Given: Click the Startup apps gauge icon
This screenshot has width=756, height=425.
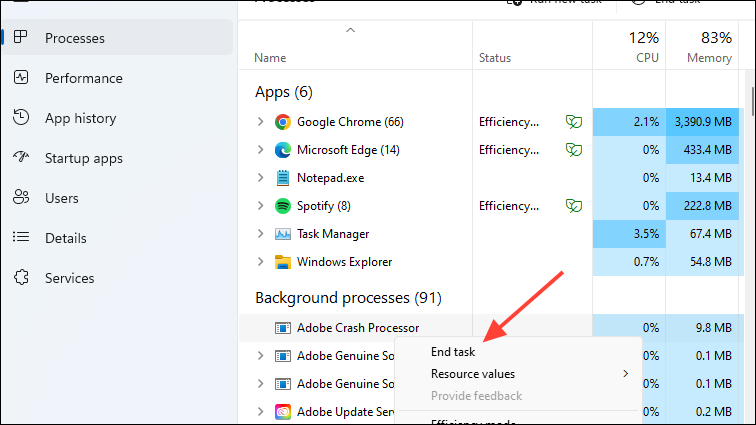Looking at the screenshot, I should tap(21, 157).
